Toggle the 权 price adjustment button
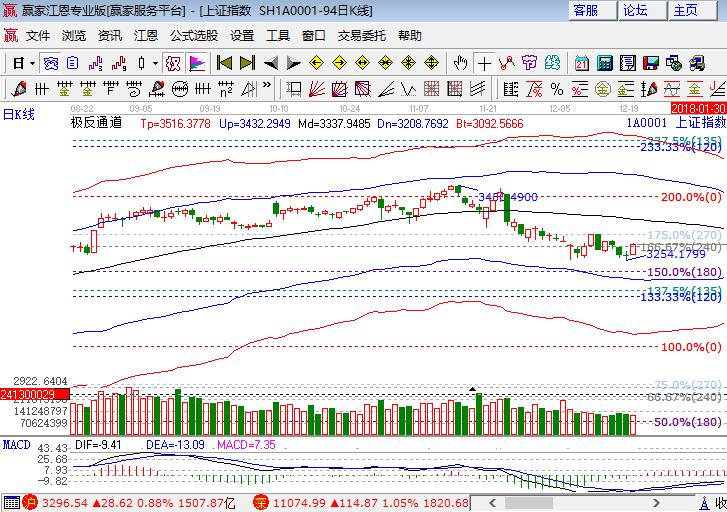The width and height of the screenshot is (727, 512). click(173, 63)
